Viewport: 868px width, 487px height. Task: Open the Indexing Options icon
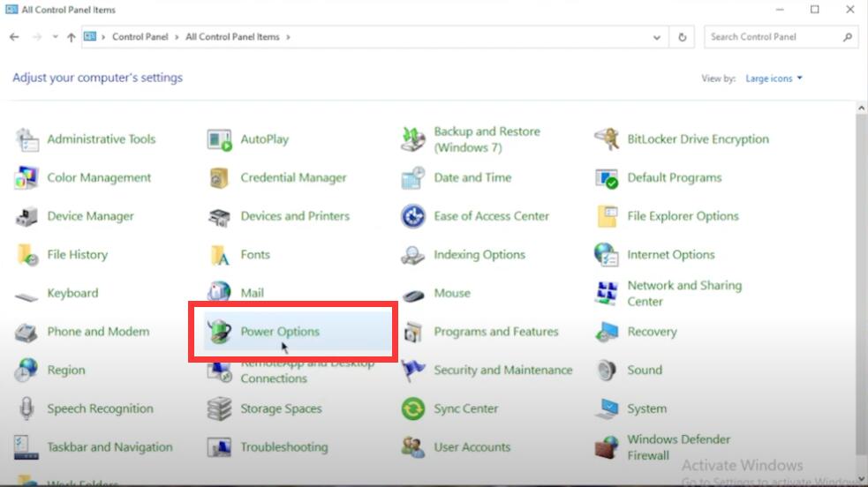pyautogui.click(x=412, y=255)
